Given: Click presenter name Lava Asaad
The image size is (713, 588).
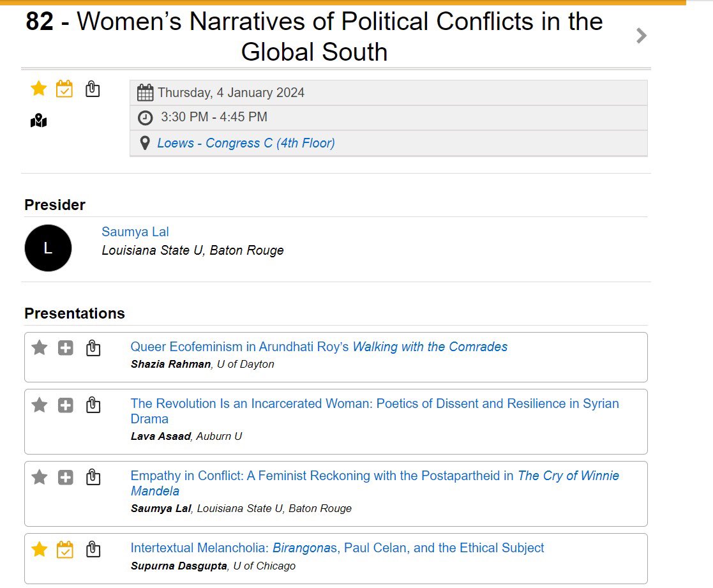Looking at the screenshot, I should point(160,437).
